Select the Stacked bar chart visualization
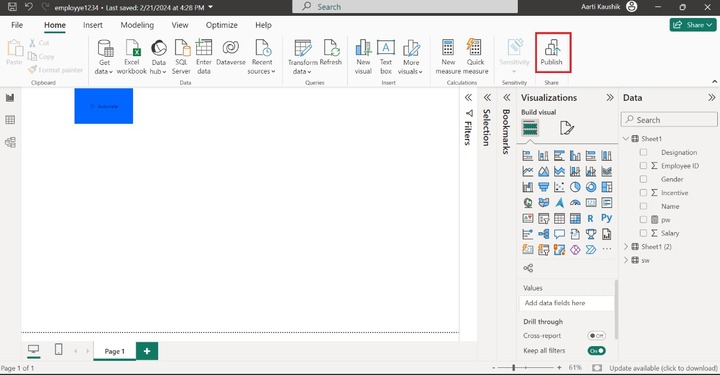The width and height of the screenshot is (720, 375). tap(528, 156)
